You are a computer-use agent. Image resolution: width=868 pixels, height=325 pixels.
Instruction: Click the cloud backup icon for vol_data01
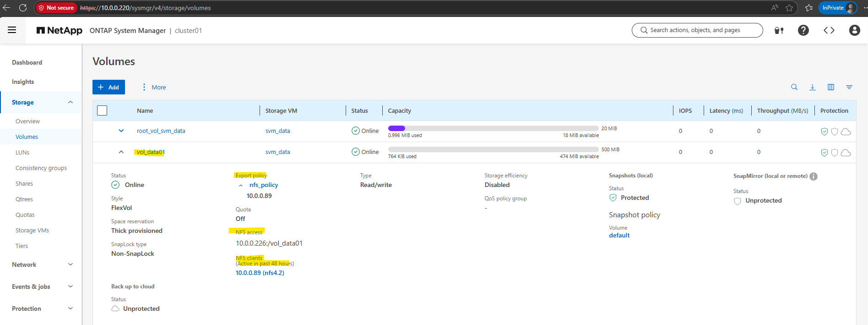point(846,153)
